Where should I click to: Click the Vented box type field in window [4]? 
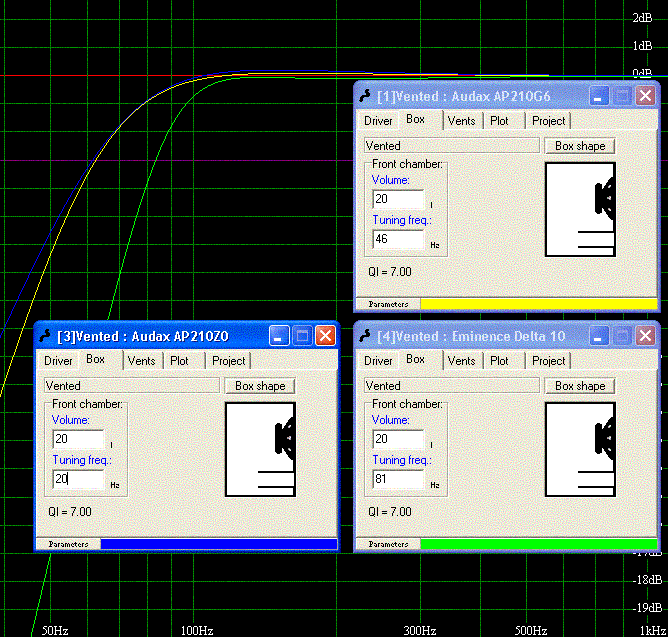click(452, 386)
